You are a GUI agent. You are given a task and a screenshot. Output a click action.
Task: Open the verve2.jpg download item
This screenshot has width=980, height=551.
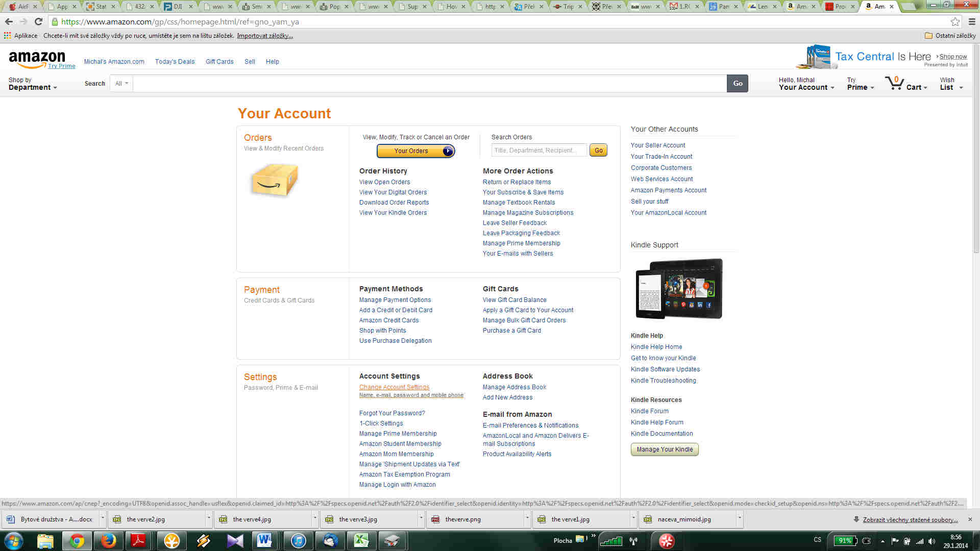click(x=155, y=519)
